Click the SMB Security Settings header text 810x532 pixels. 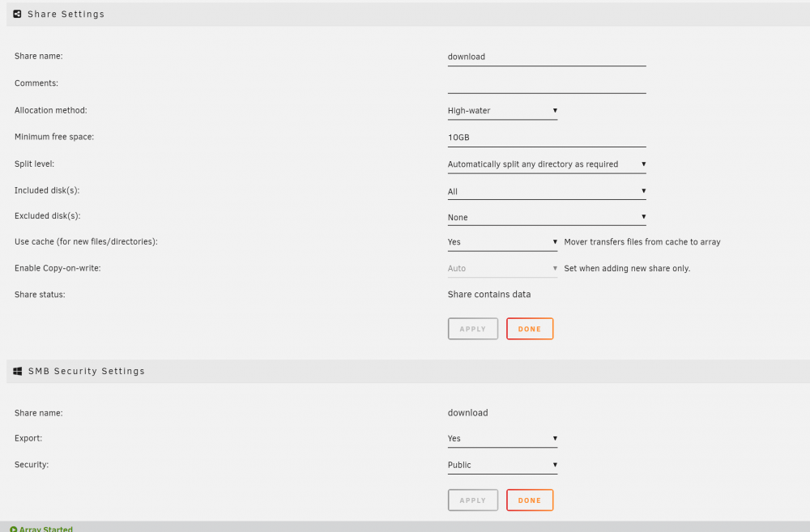[87, 371]
